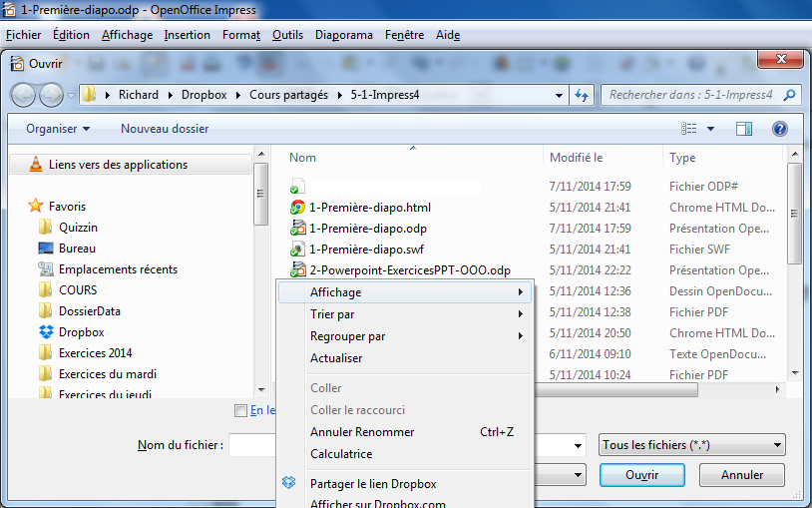Open the address bar history dropdown arrow

(x=559, y=96)
